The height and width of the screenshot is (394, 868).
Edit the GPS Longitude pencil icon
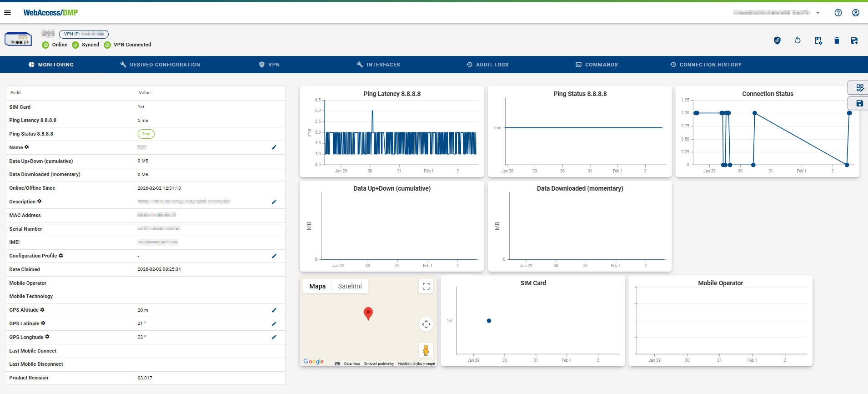pos(274,337)
